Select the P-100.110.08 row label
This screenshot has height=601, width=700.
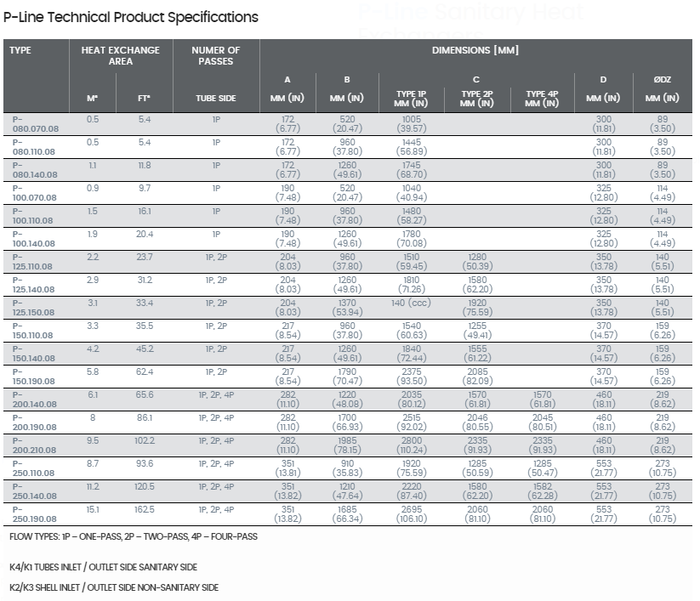point(32,216)
